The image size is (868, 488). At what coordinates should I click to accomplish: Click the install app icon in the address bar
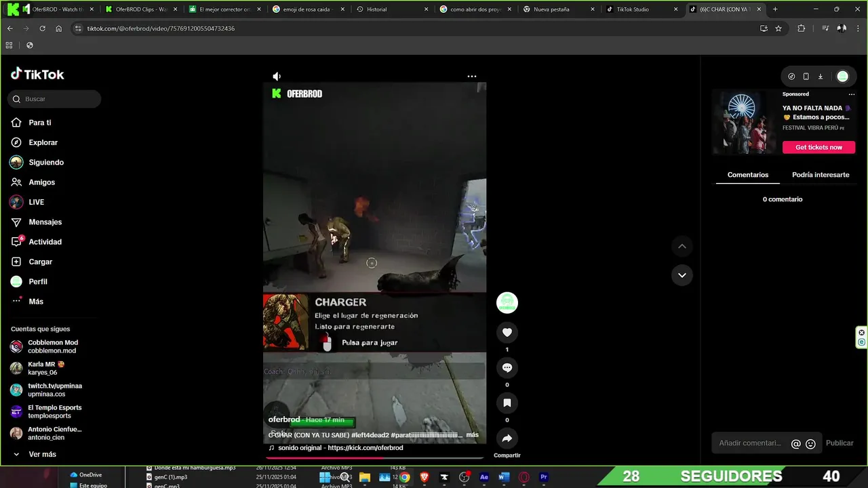[764, 28]
